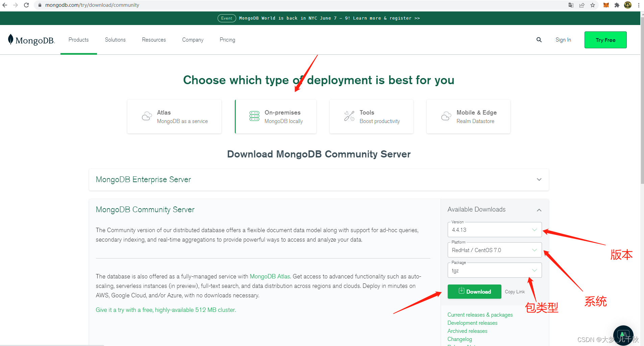Click the browser address bar URL
This screenshot has height=346, width=644.
tap(92, 5)
